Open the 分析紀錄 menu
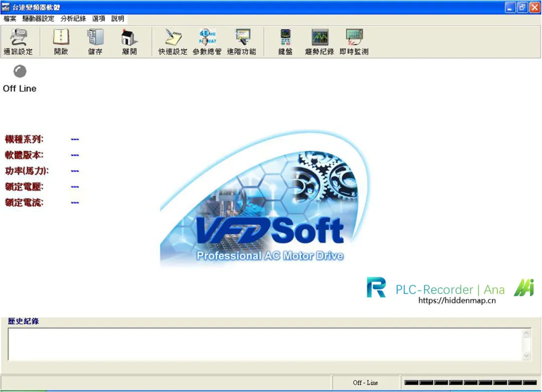542x392 pixels. point(73,19)
